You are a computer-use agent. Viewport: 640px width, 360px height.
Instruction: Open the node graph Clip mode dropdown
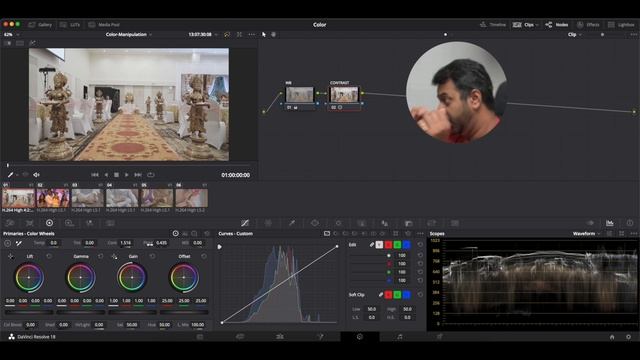tap(574, 35)
